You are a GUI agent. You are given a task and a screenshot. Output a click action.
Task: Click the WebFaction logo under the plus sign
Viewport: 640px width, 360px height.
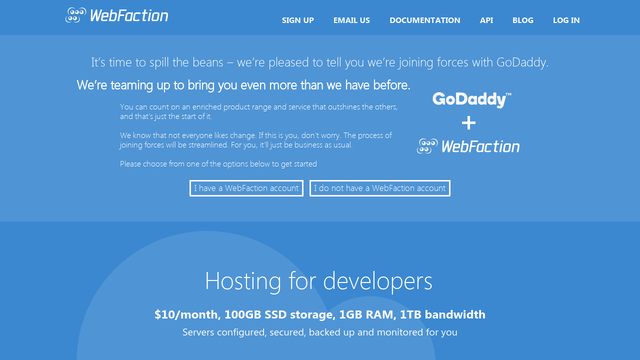468,147
